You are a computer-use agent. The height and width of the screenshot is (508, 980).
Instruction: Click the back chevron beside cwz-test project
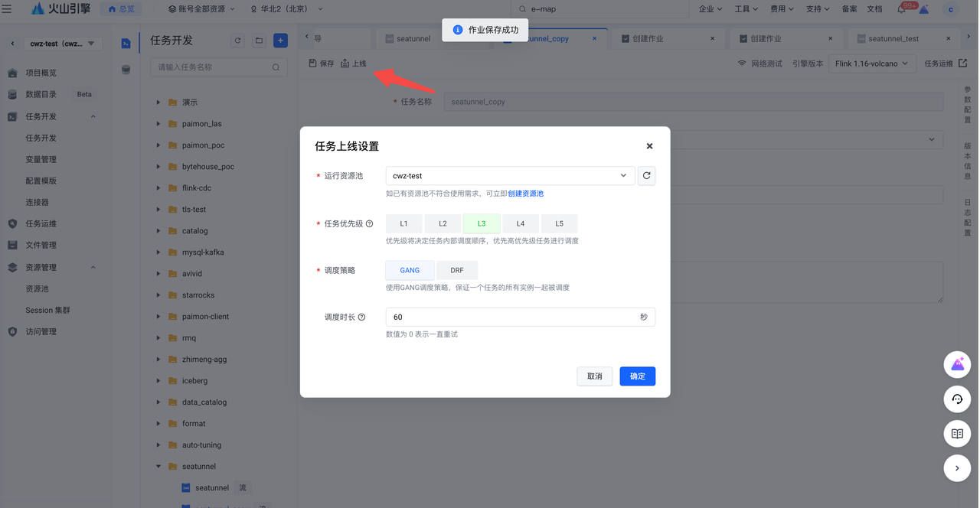pyautogui.click(x=12, y=44)
